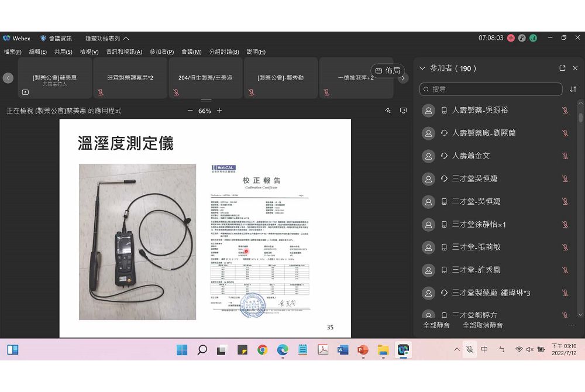Collapse 隱藏功能表列 menu bar toggle

107,39
